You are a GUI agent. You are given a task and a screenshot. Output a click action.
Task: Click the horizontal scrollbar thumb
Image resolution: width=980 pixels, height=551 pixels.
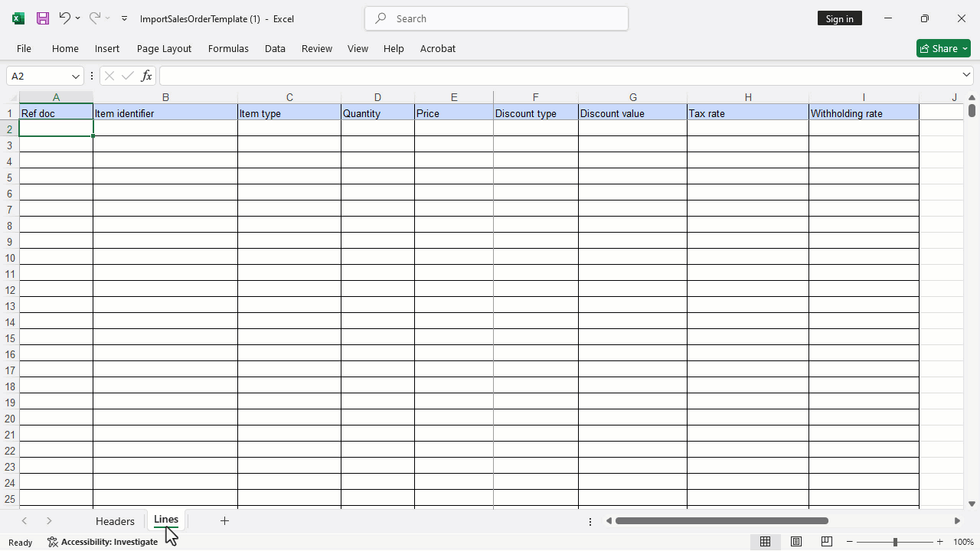722,521
